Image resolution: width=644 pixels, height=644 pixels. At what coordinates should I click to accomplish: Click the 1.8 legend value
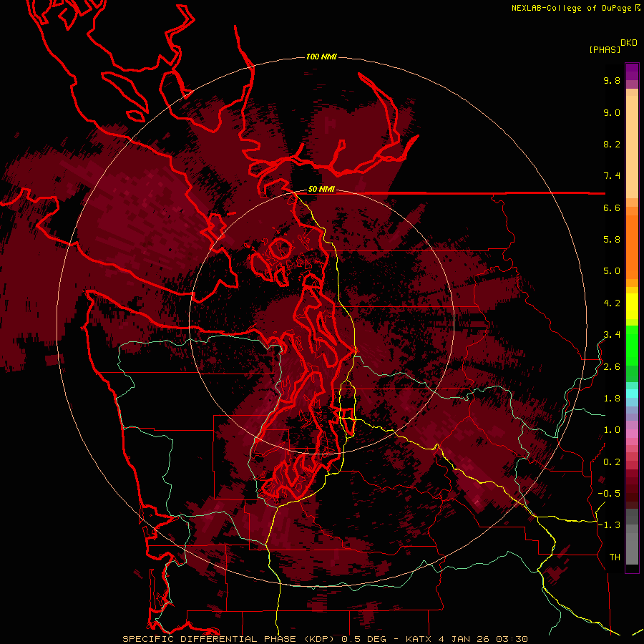coord(612,399)
